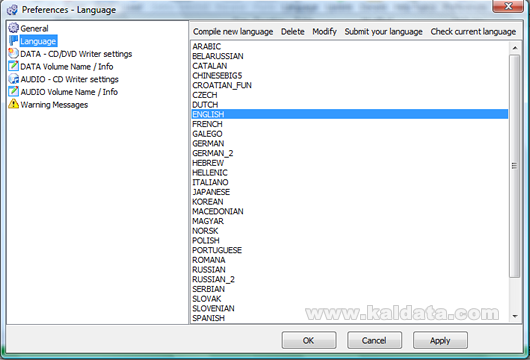Open the General preferences page
Viewport: 530px width, 360px height.
(x=34, y=28)
